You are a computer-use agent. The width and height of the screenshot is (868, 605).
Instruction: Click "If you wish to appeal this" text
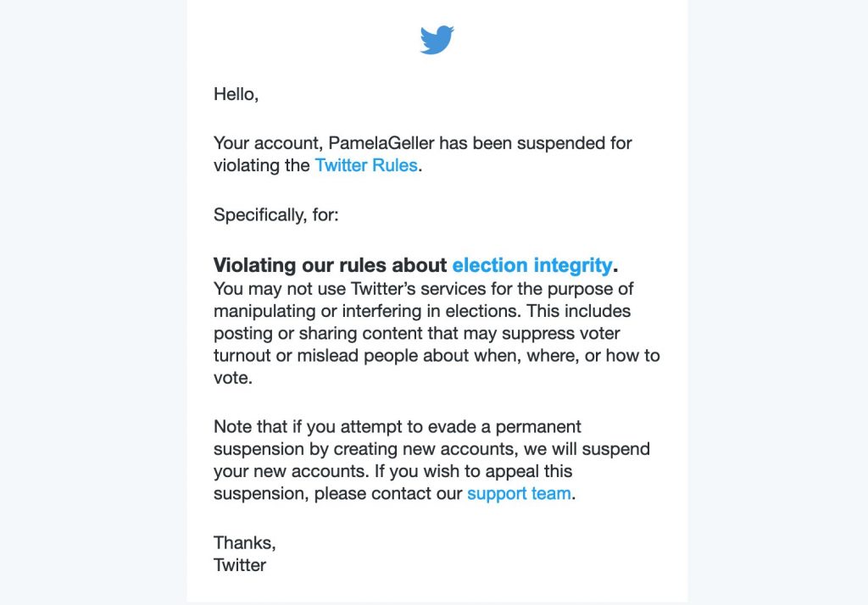473,471
